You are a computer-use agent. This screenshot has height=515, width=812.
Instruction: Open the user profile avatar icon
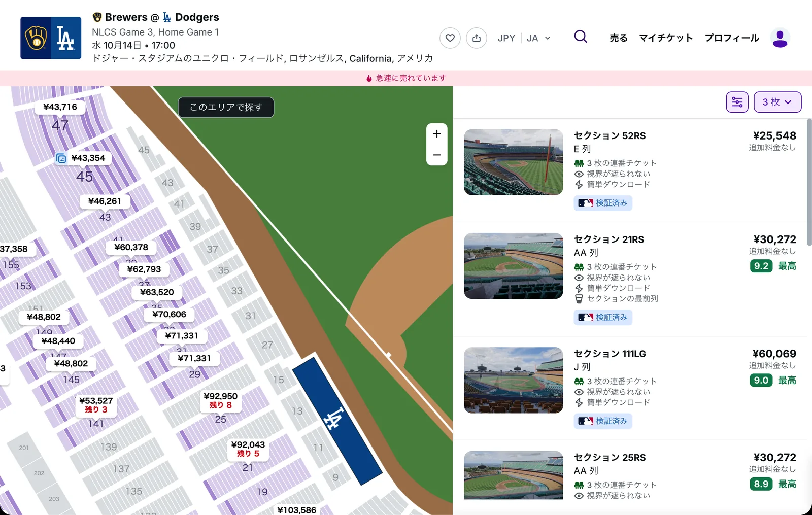tap(780, 38)
